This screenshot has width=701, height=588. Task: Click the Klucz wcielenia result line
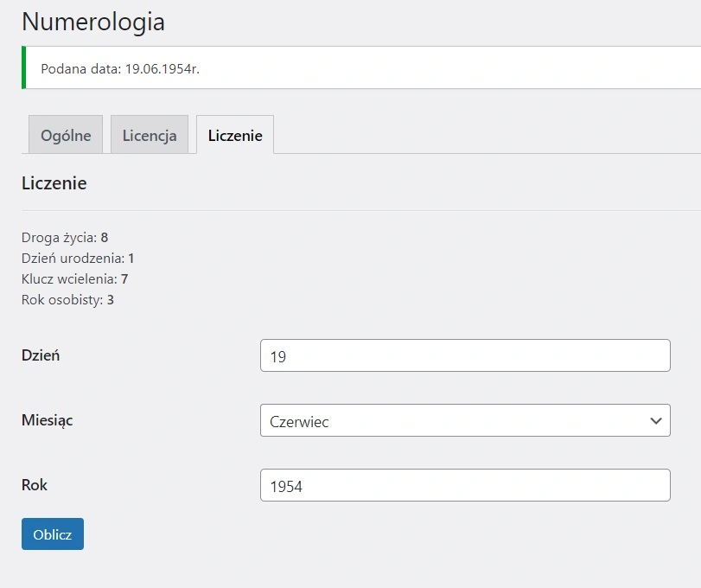point(75,279)
